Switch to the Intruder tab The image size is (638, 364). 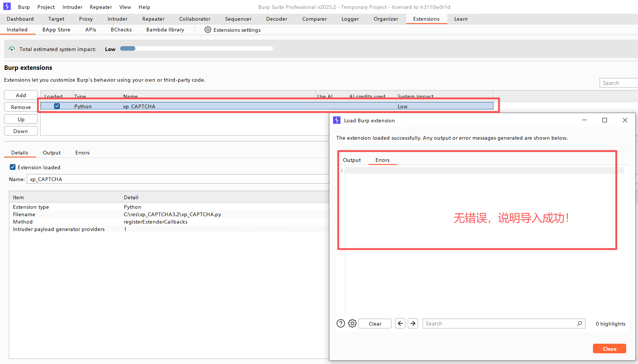pyautogui.click(x=118, y=19)
